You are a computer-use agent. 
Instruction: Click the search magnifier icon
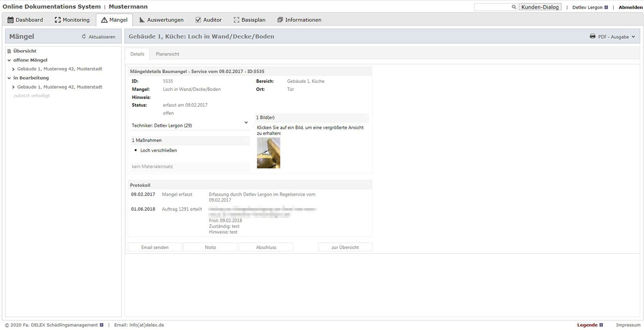tap(514, 7)
